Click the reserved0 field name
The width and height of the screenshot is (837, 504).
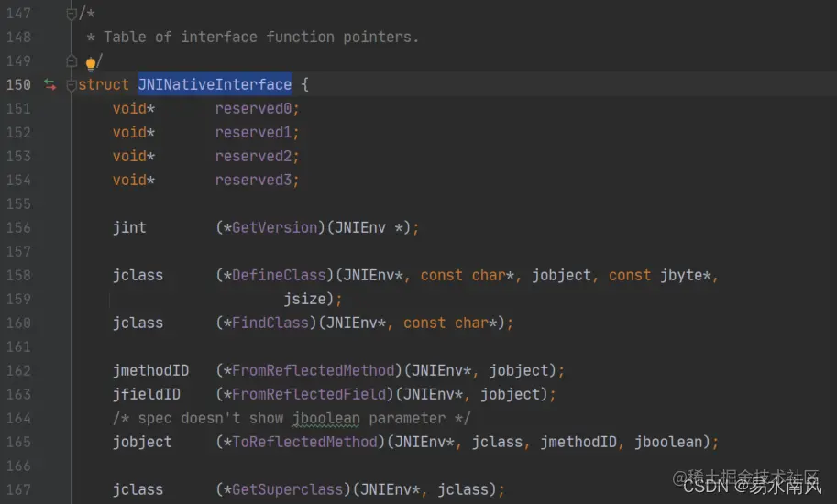(x=253, y=108)
